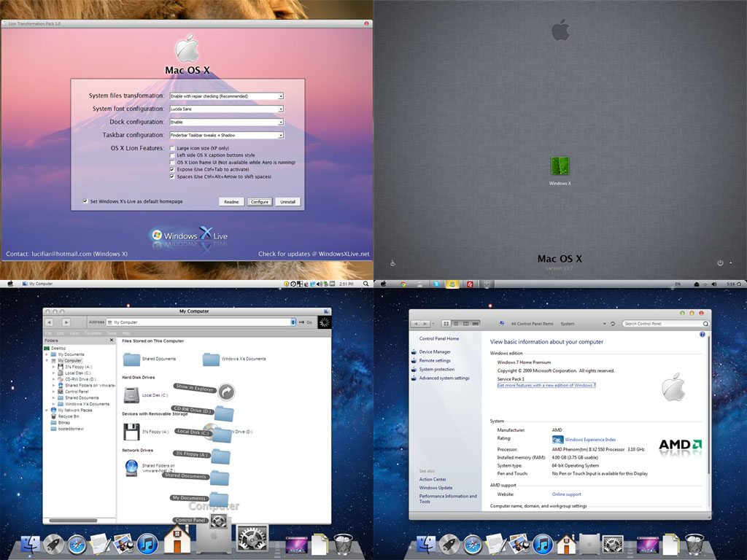Image resolution: width=747 pixels, height=560 pixels.
Task: Click the Search Control Panel field
Action: coord(664,324)
